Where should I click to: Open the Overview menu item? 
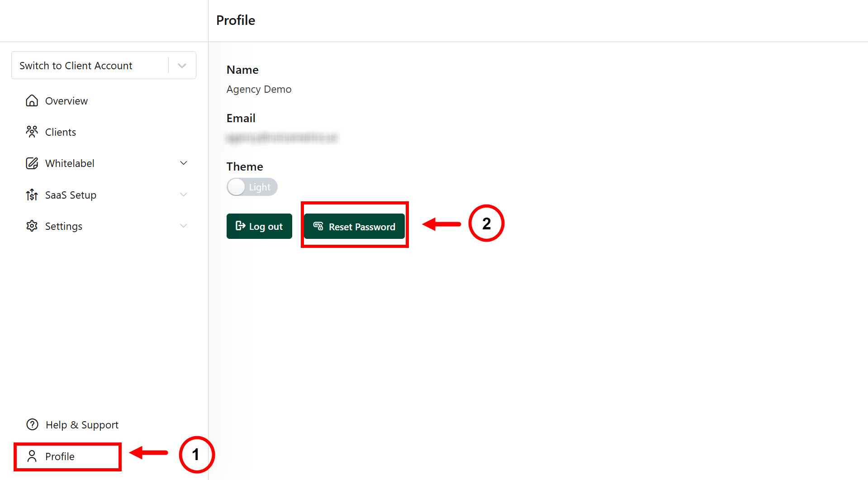pos(66,101)
